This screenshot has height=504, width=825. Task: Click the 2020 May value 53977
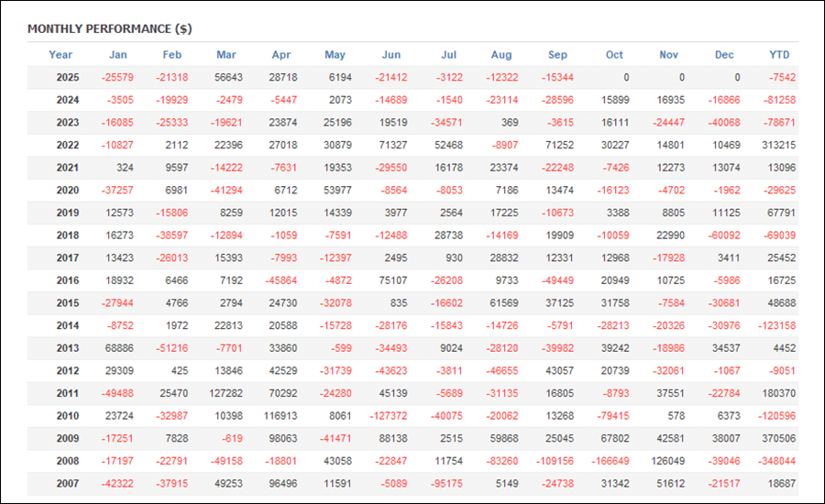(335, 191)
